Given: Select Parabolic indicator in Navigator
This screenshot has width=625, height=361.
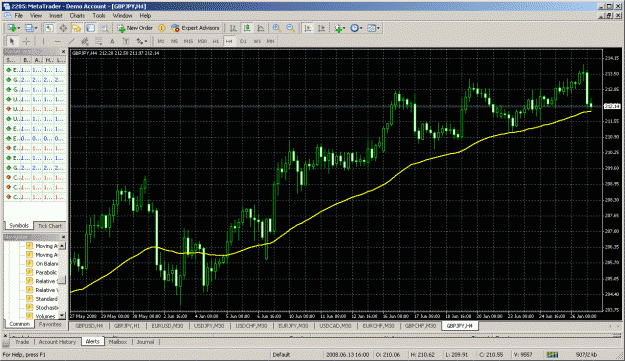Looking at the screenshot, I should click(46, 273).
